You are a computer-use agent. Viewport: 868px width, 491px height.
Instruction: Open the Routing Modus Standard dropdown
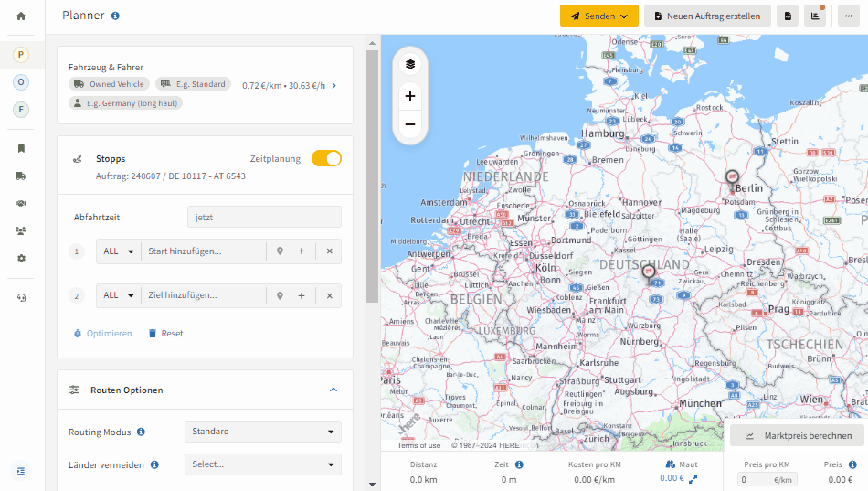pyautogui.click(x=263, y=432)
